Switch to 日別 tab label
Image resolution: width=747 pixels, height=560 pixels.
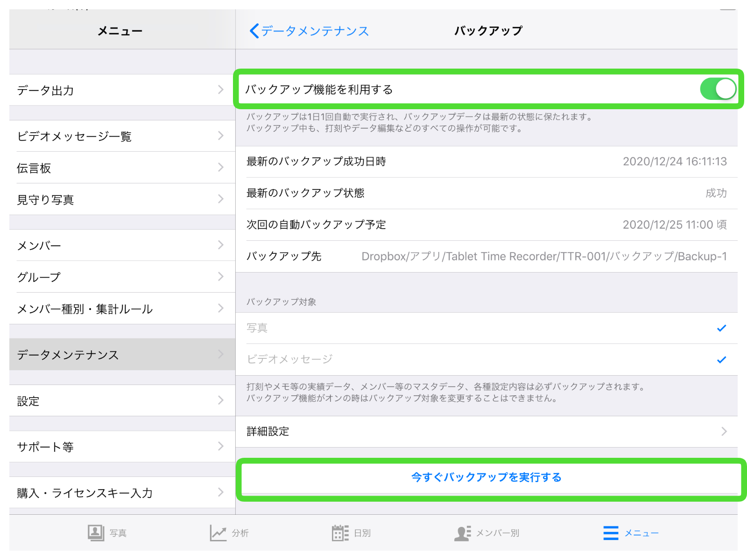[x=362, y=533]
